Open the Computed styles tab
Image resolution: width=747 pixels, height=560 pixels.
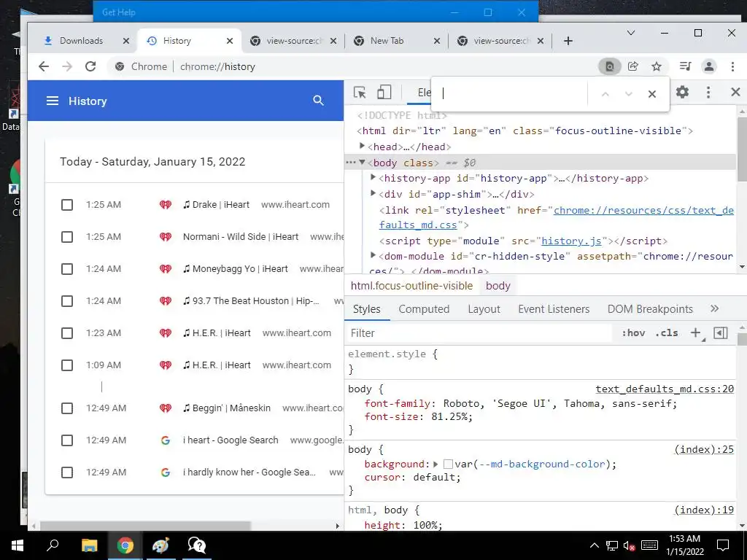424,309
